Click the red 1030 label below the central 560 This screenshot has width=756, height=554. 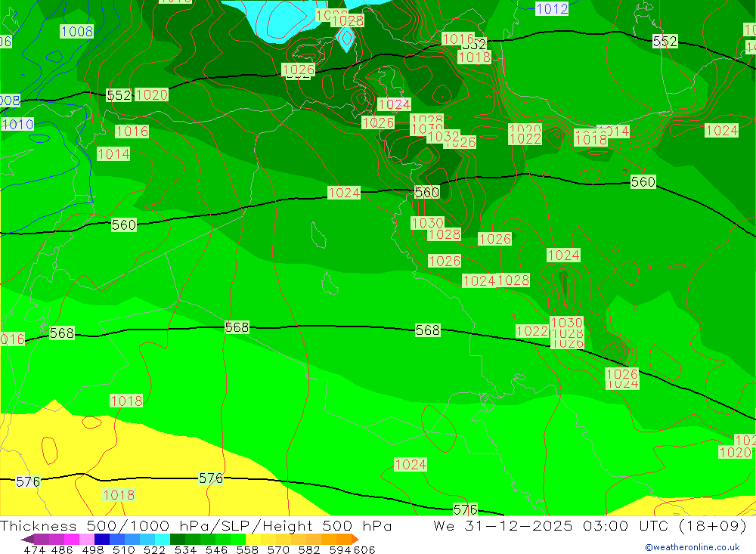click(x=427, y=223)
